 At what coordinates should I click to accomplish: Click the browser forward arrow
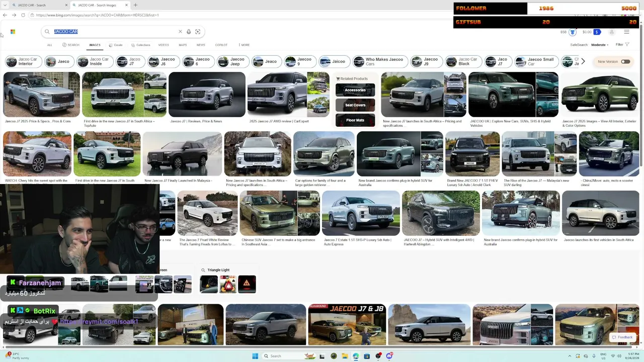[x=14, y=15]
